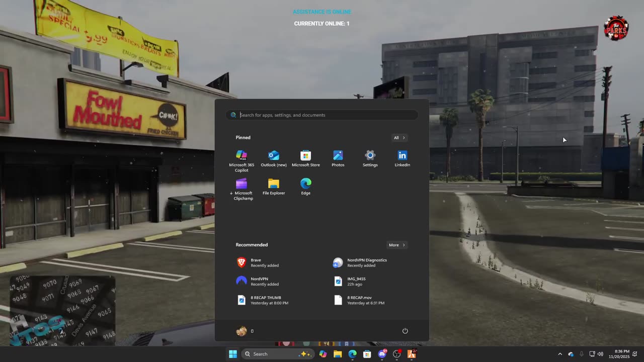Launch LinkedIn pinned app
Screen dimensions: 644x362
pyautogui.click(x=402, y=158)
